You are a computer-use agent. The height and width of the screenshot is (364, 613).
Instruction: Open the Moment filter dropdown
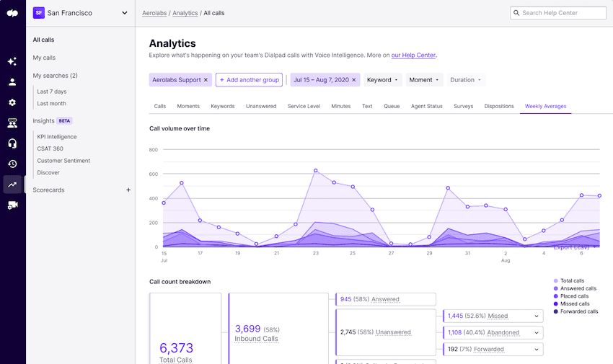424,80
